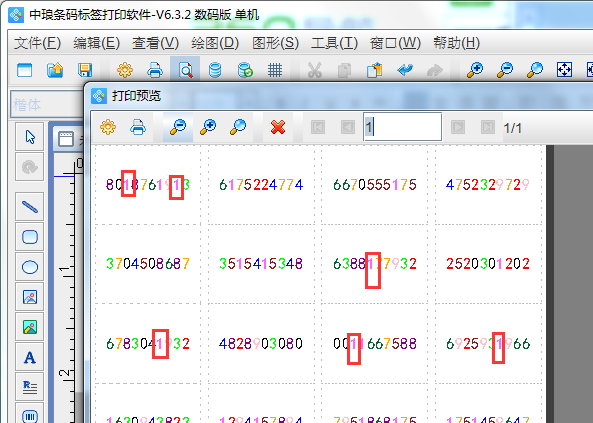Screen dimensions: 593x423
Task: Click label number 6175224774
Action: pyautogui.click(x=261, y=185)
